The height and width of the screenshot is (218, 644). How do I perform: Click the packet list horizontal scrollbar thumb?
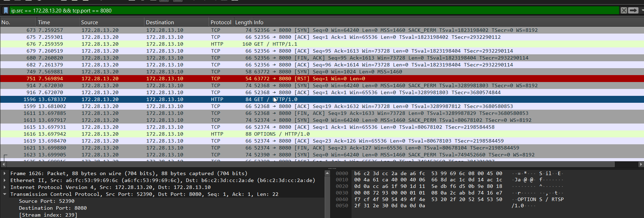tap(311, 164)
